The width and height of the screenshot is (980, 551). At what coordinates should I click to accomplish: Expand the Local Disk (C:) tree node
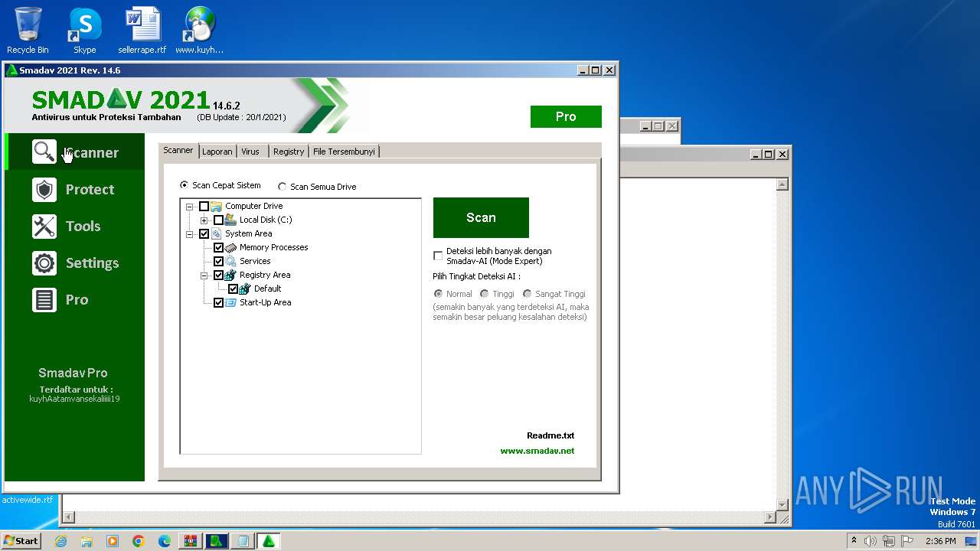tap(204, 220)
